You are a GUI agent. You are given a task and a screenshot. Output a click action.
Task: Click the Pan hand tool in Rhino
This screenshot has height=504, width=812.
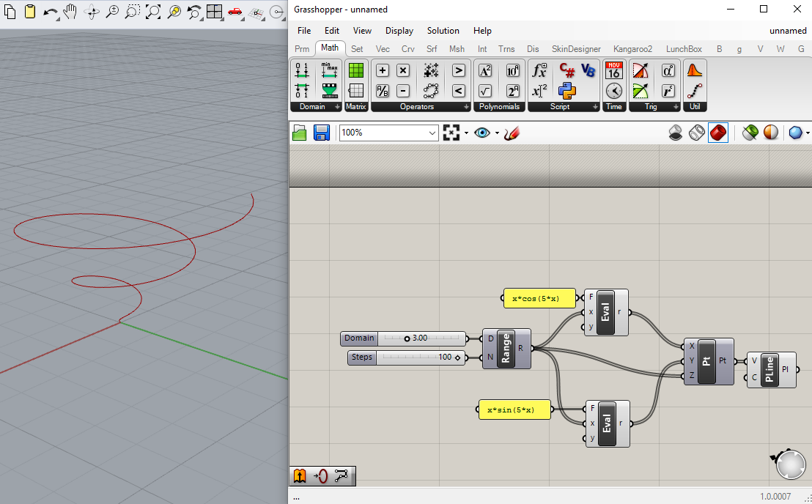(x=70, y=12)
